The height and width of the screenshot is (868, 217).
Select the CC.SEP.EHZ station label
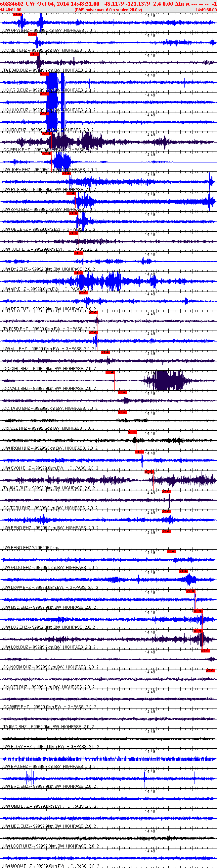49,50
